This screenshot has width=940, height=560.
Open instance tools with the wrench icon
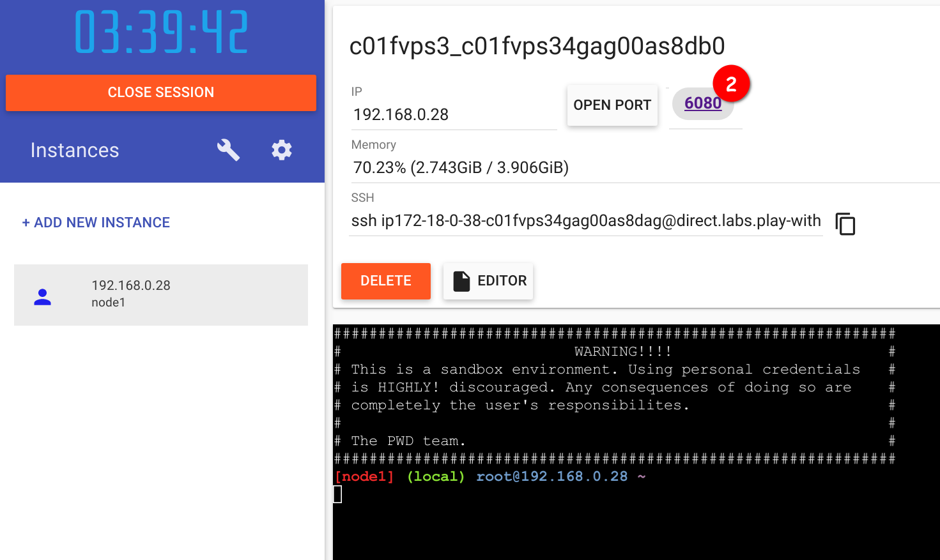point(228,149)
